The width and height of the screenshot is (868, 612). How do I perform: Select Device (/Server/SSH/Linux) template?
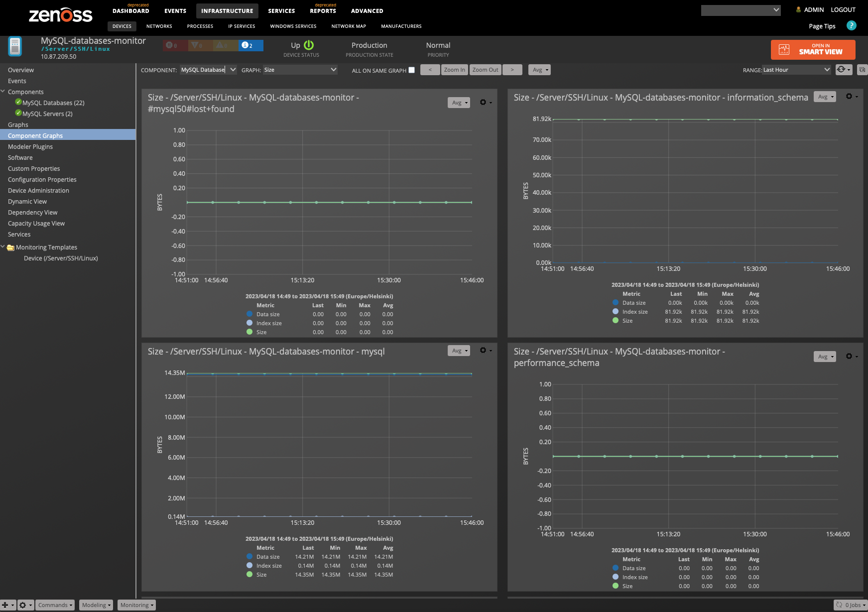(x=61, y=258)
